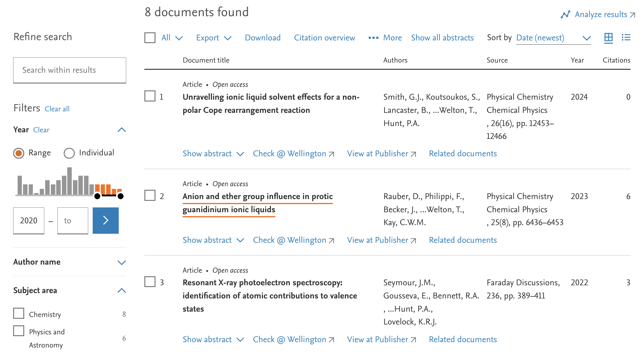
Task: Open the Sort by Date (newest) dropdown
Action: 553,38
